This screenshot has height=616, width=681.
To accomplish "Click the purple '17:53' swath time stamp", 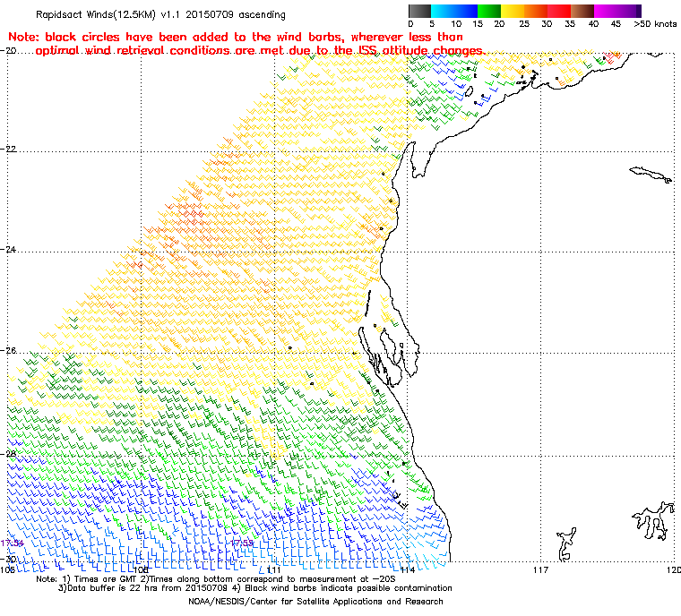I will pos(242,543).
